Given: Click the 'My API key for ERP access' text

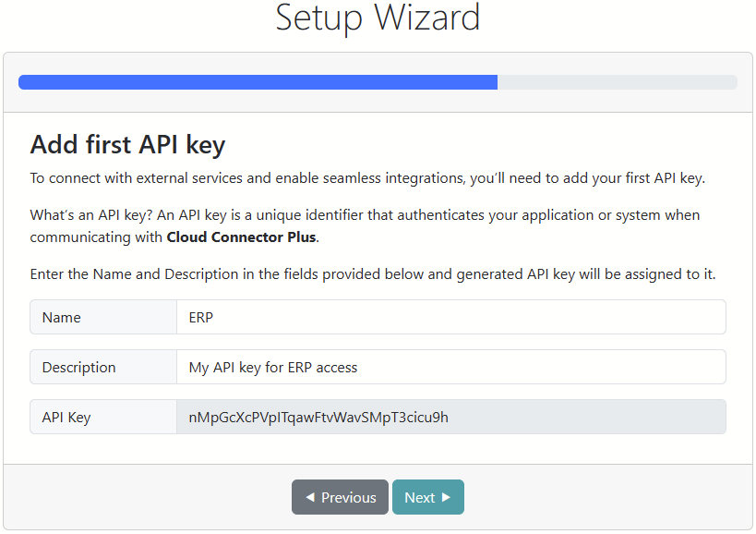Looking at the screenshot, I should click(273, 367).
